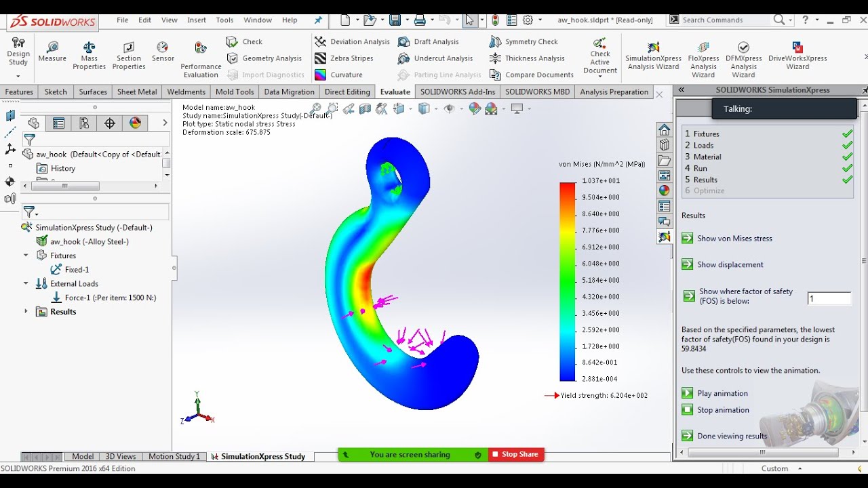This screenshot has height=488, width=868.
Task: Switch to the 3D Views tab
Action: [x=121, y=456]
